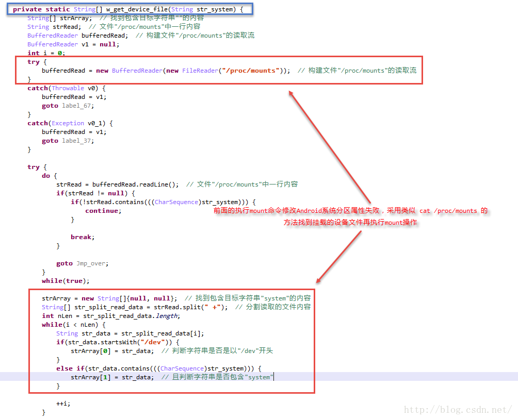Image resolution: width=518 pixels, height=420 pixels.
Task: Click the "strArray[0] = str_data;" assignment
Action: click(112, 351)
